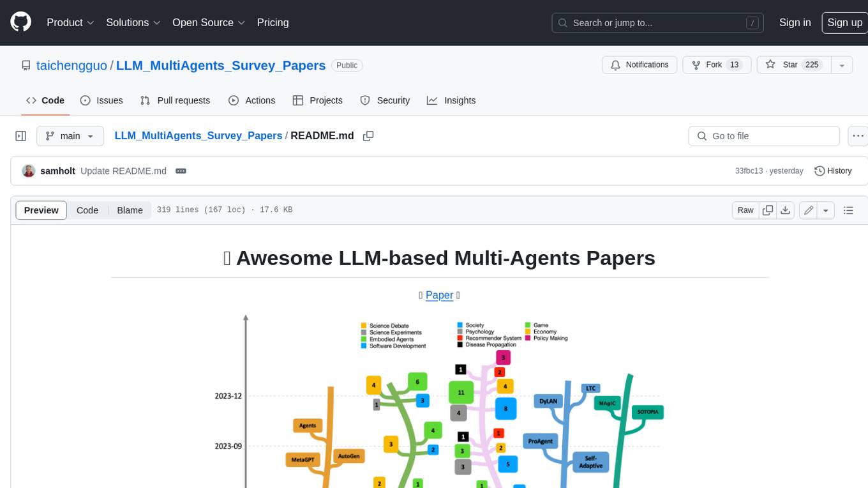
Task: Click the edit file pencil icon
Action: click(x=809, y=210)
